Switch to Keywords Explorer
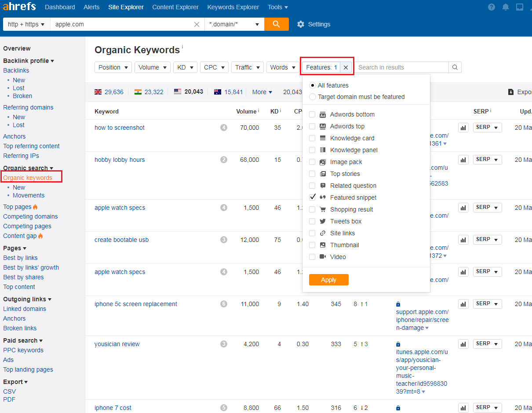The width and height of the screenshot is (532, 413). (x=233, y=7)
